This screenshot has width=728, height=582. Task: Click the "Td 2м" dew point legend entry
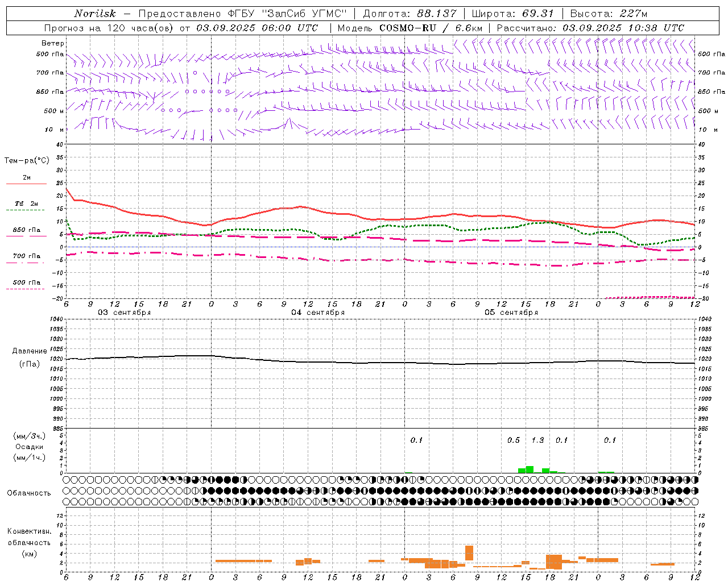pyautogui.click(x=27, y=203)
